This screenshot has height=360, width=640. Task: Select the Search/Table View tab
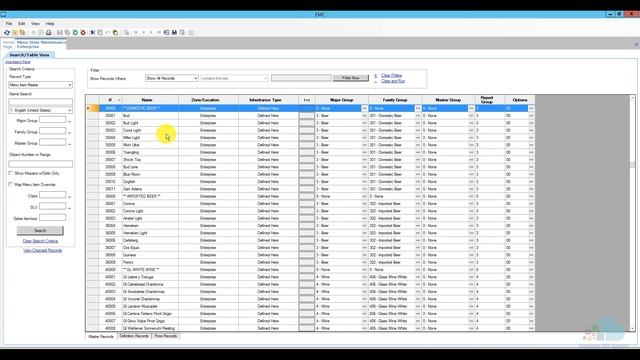[29, 55]
